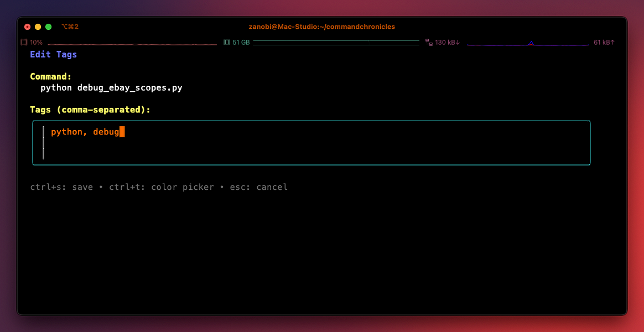Click the 'ctrl+t: color picker' hint
Screen dimensions: 644x332
pyautogui.click(x=162, y=188)
